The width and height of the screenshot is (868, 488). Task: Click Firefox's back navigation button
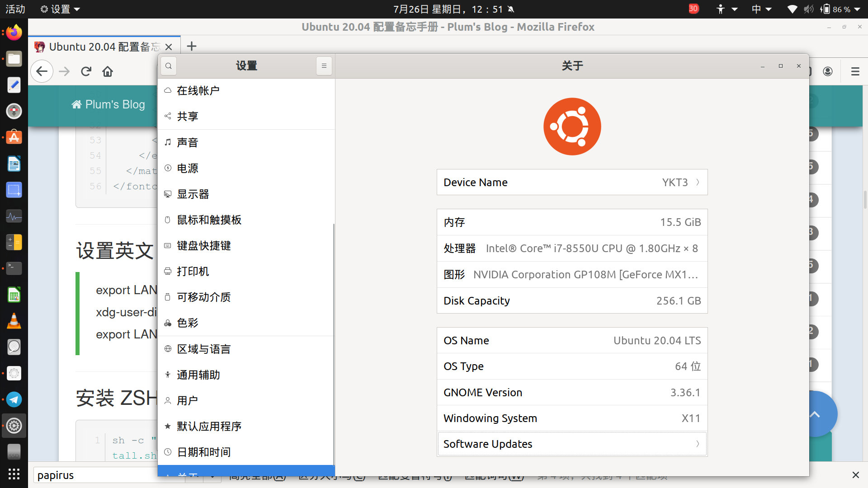click(x=42, y=71)
